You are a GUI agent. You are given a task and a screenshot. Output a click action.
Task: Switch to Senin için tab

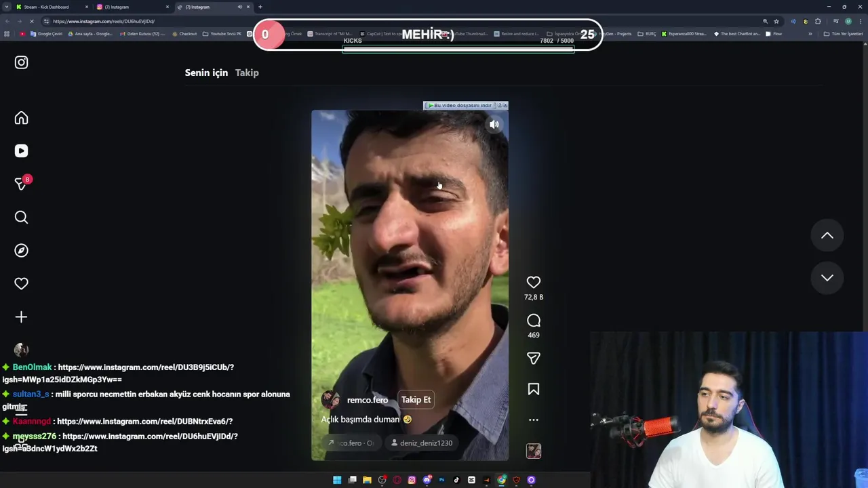pos(206,73)
